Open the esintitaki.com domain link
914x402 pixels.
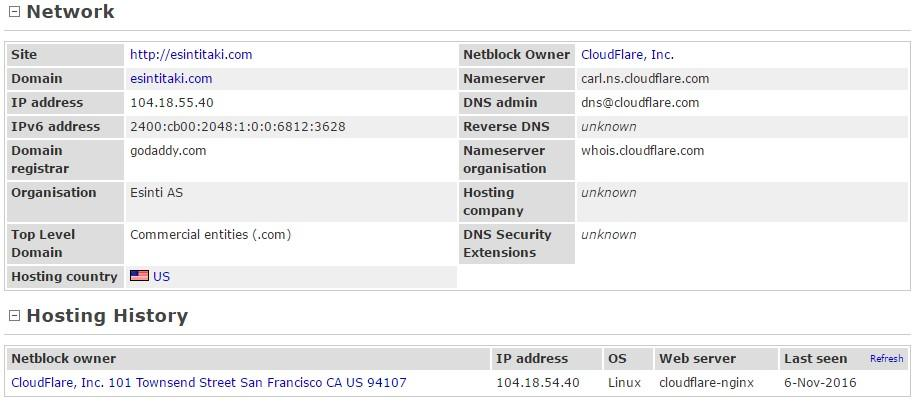click(171, 79)
